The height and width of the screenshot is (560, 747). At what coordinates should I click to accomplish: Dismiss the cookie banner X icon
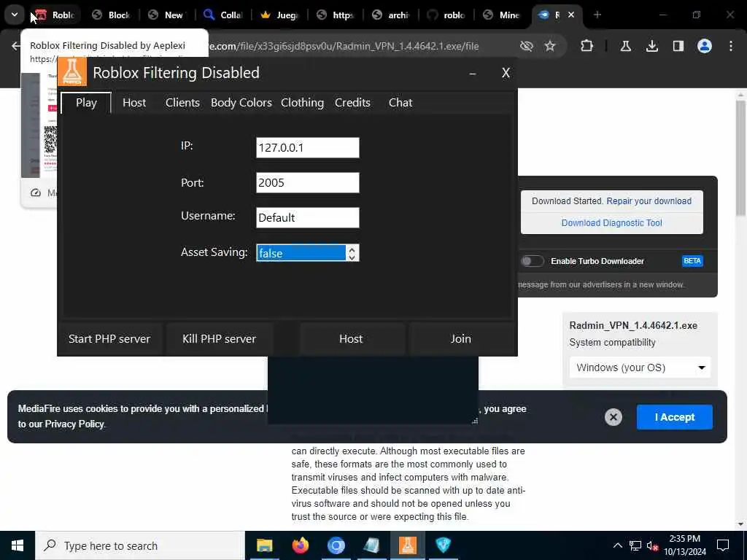click(613, 417)
